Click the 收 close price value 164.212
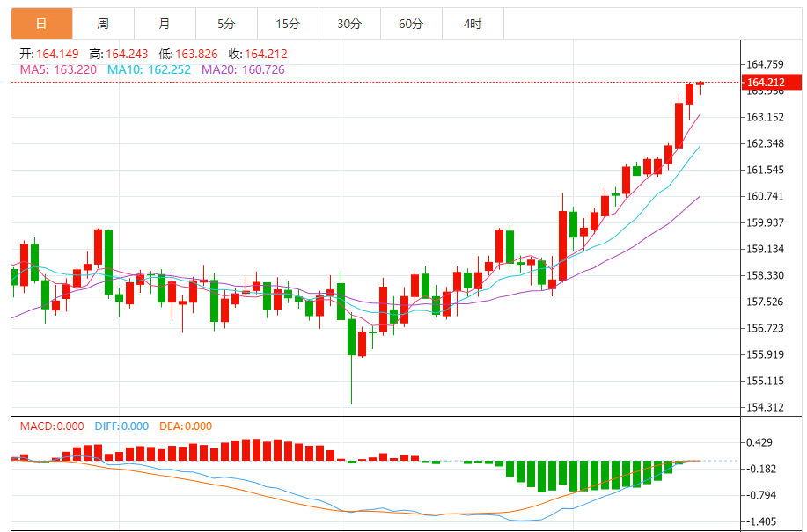 (x=266, y=54)
